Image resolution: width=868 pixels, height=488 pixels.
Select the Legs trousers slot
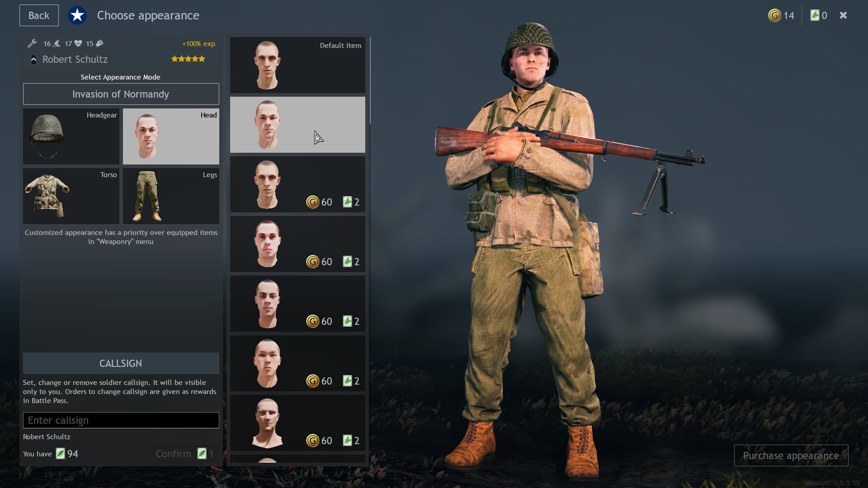click(x=171, y=196)
